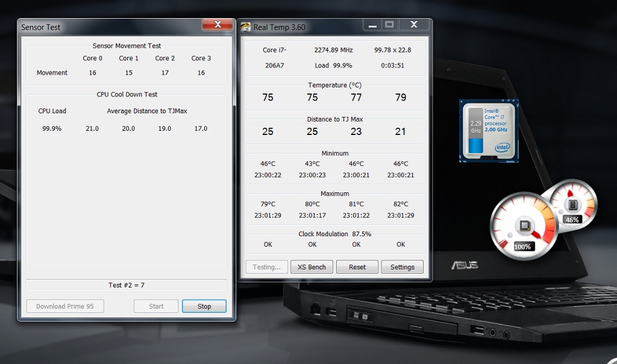Click the greyed-out Testing... button
Image resolution: width=617 pixels, height=364 pixels.
tap(267, 267)
